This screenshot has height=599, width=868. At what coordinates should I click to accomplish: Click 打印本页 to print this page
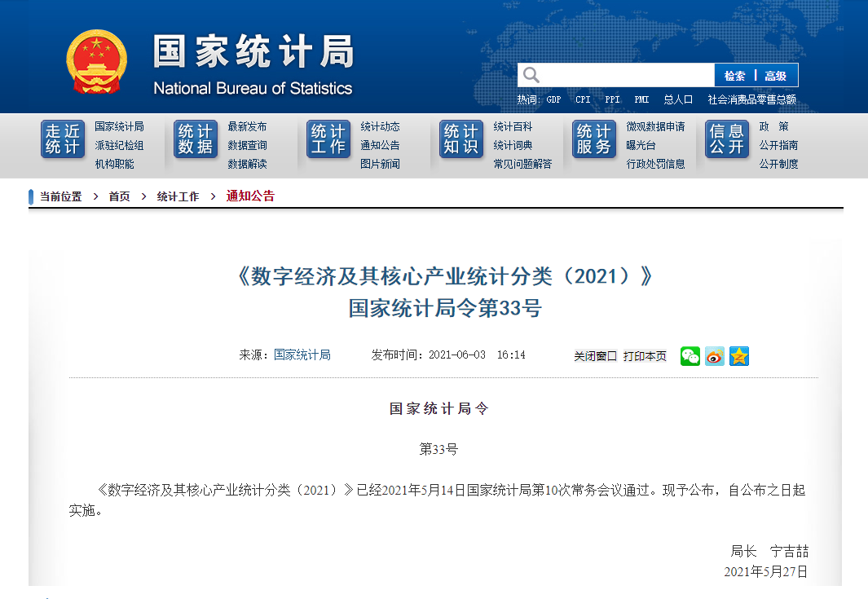643,356
